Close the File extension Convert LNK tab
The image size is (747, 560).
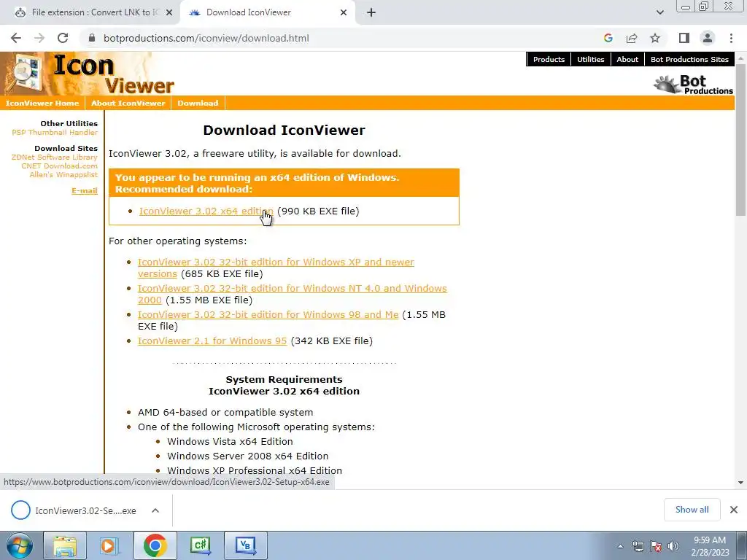tap(169, 12)
